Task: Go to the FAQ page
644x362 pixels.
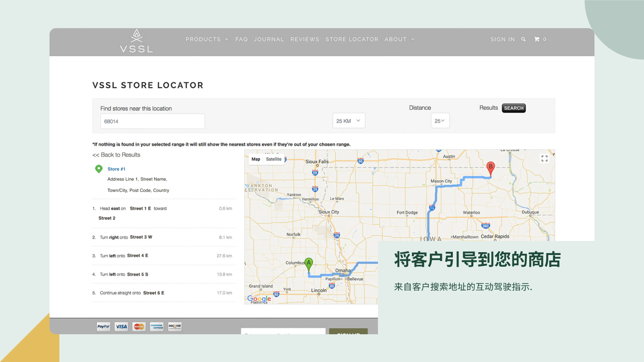Action: tap(242, 39)
